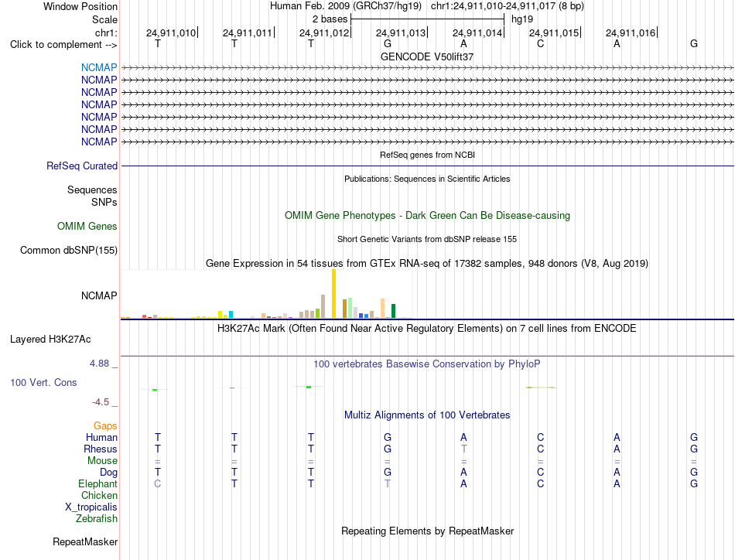Select the Zebrafish alignment row label

click(97, 519)
